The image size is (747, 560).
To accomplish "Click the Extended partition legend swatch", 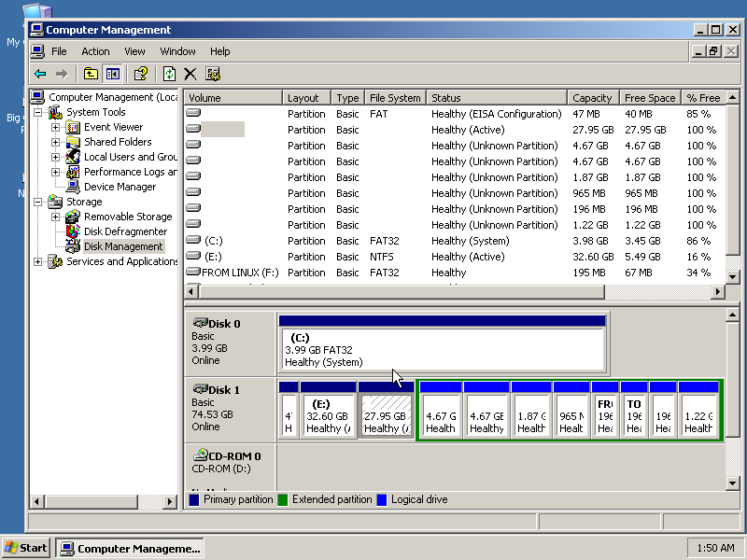I will [x=283, y=500].
